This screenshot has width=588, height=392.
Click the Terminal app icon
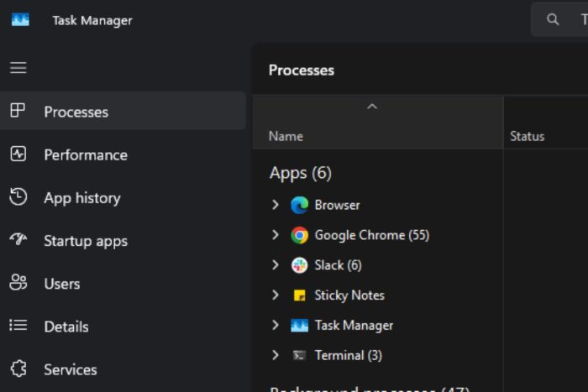click(x=299, y=355)
